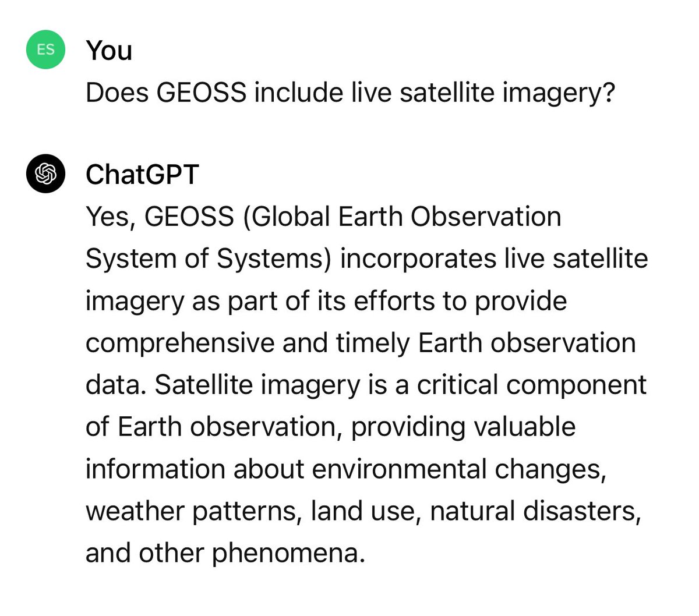The image size is (699, 616).
Task: Click the question "Does GEOSS include live satellite imagery?"
Action: [349, 93]
